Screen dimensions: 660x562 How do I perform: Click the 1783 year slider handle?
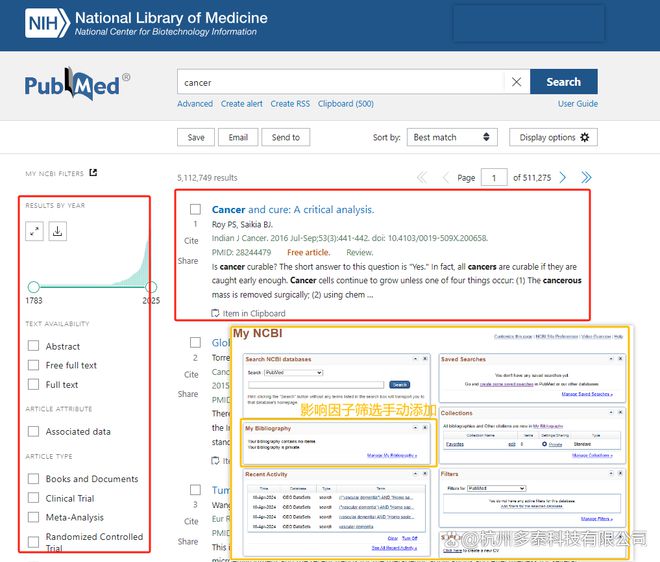click(x=34, y=287)
